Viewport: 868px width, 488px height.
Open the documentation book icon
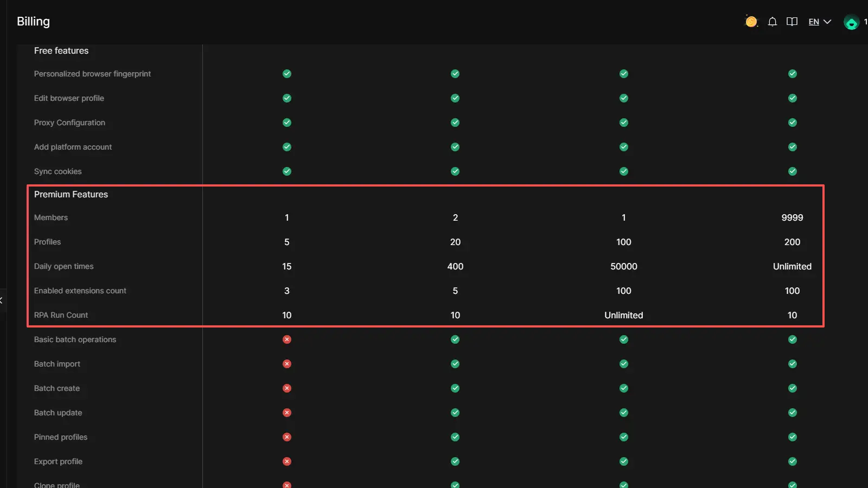pos(792,22)
